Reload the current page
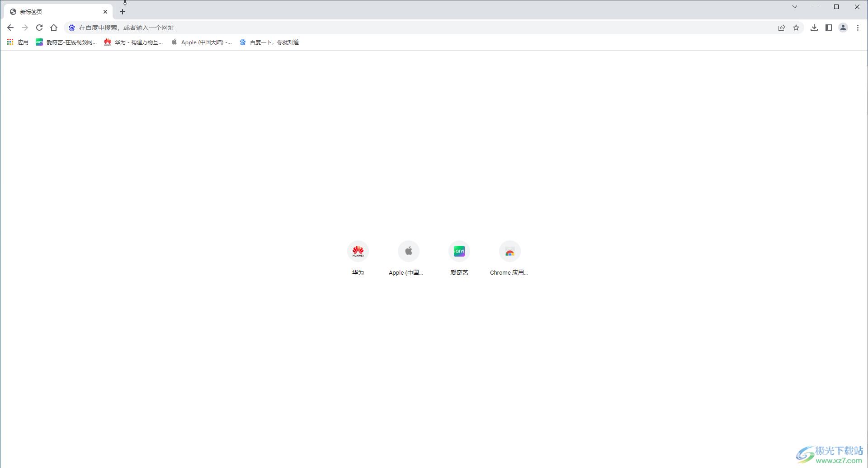Viewport: 868px width, 468px height. (x=39, y=28)
